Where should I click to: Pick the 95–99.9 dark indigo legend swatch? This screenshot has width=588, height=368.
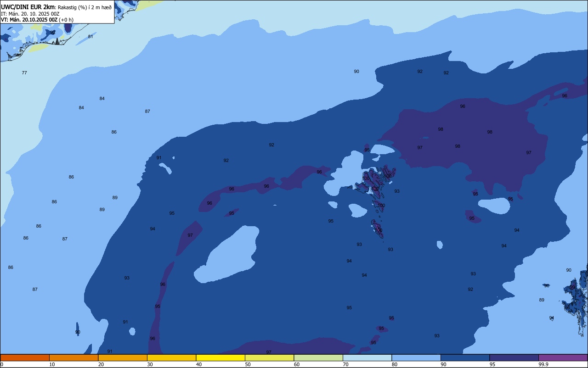coord(514,357)
